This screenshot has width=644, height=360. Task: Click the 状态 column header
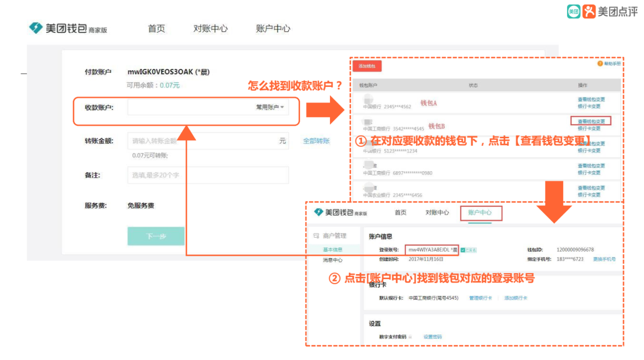click(473, 85)
